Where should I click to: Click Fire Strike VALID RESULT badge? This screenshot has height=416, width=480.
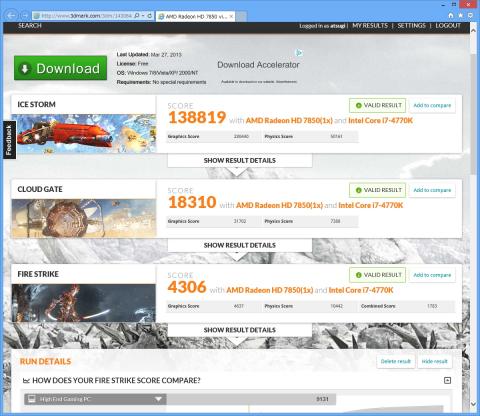pyautogui.click(x=377, y=275)
